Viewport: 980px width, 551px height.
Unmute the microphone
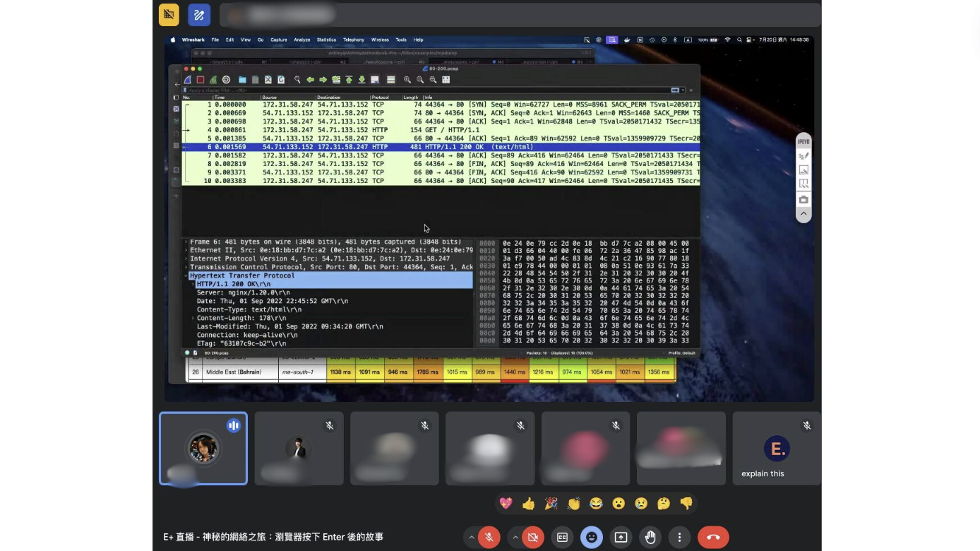click(x=489, y=538)
